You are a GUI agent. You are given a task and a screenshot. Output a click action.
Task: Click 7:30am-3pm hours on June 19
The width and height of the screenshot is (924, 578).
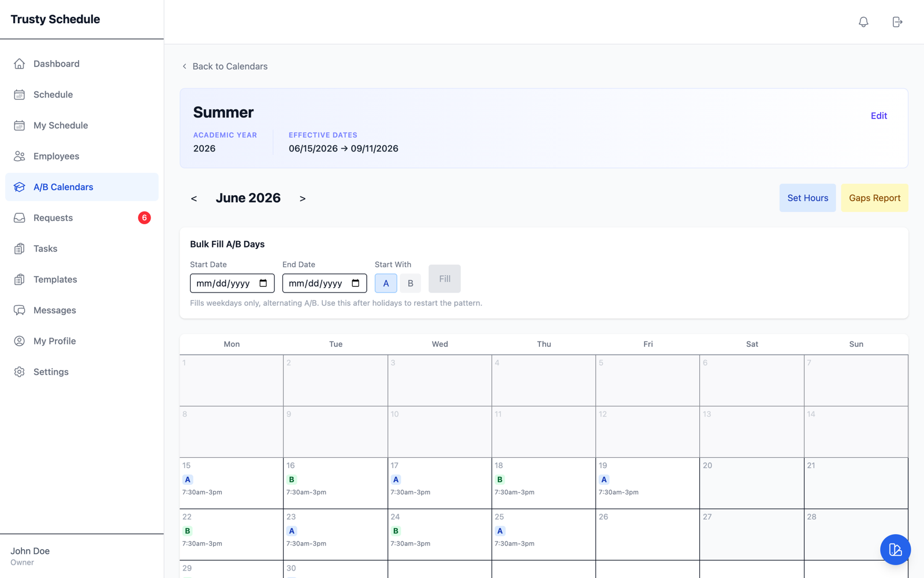(619, 492)
